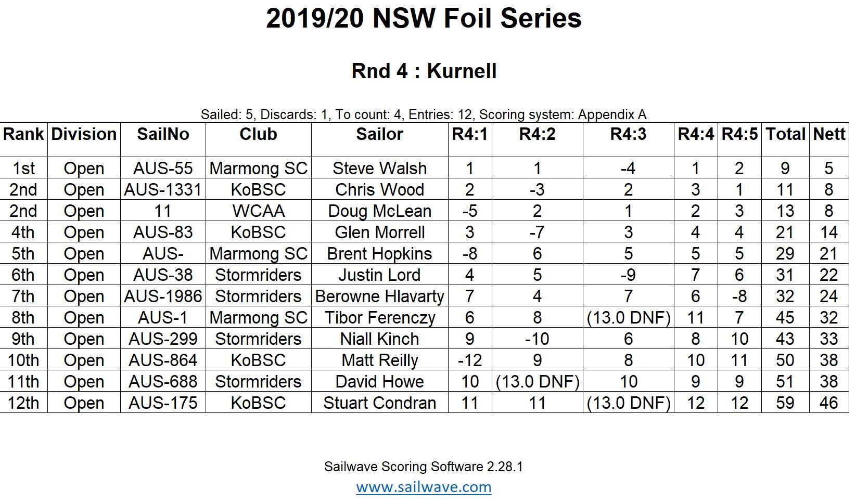Select the Total column header
Screen dimensions: 856x504
click(x=785, y=134)
